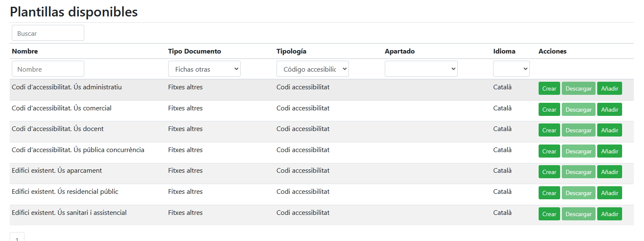Open the Tipología dropdown filter
This screenshot has height=241, width=644.
(312, 69)
